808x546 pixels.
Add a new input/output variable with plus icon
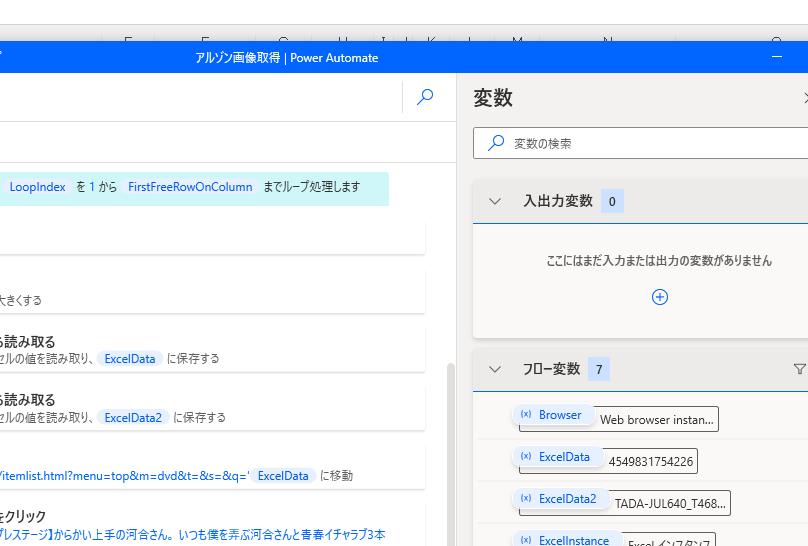[659, 297]
